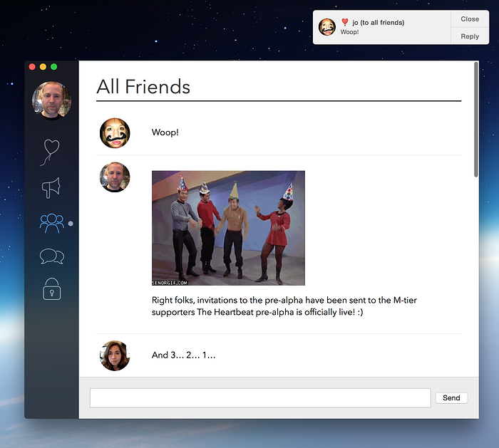Image resolution: width=499 pixels, height=448 pixels.
Task: Click the pre-alpha invitations message text
Action: (x=284, y=306)
